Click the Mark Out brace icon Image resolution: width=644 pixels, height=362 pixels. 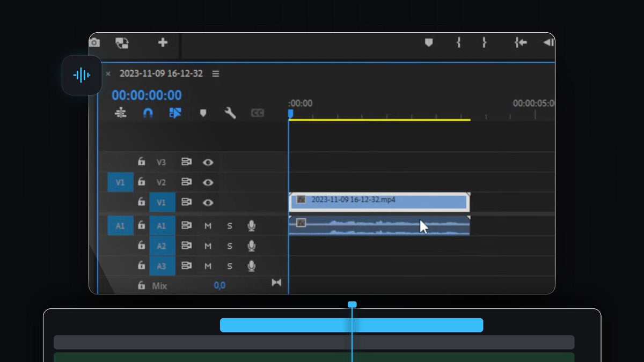coord(484,42)
